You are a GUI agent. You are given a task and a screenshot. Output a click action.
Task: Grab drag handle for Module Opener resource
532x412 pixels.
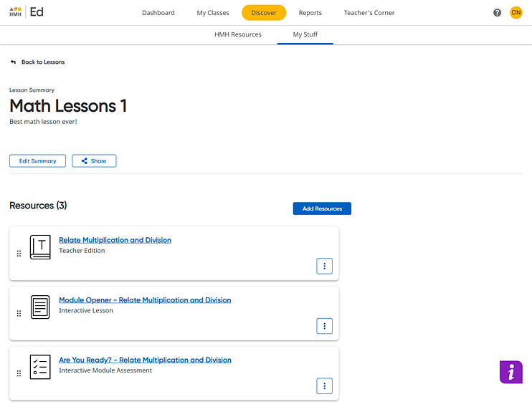tap(19, 313)
